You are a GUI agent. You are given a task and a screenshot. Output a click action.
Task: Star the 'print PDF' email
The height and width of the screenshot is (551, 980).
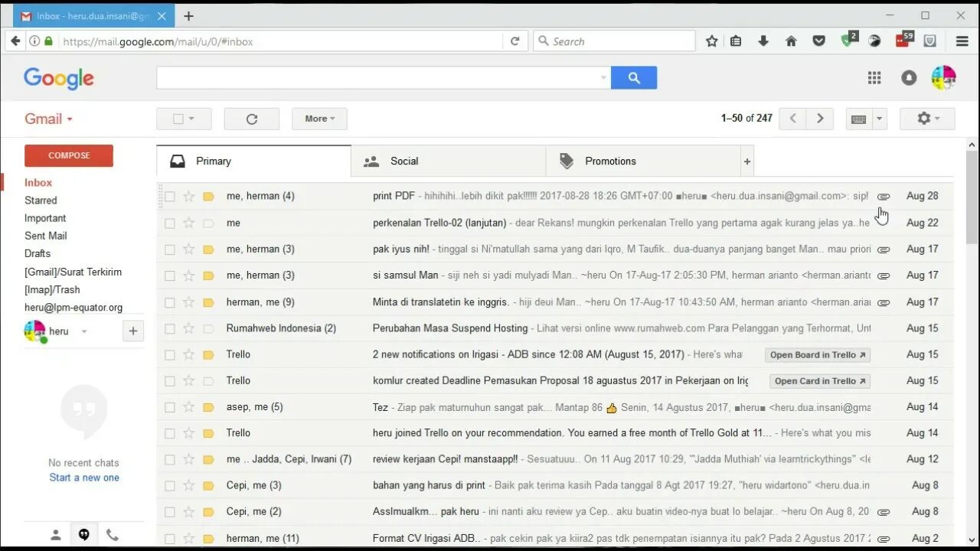188,196
